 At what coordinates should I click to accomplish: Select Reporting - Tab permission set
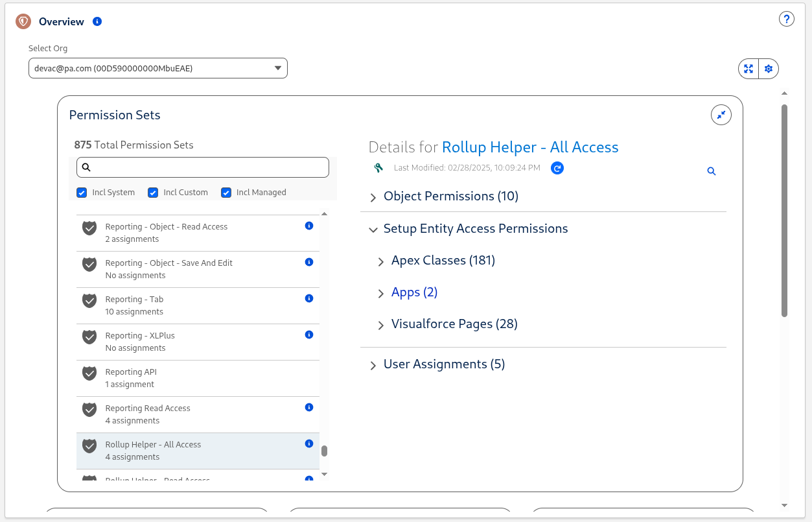tap(198, 305)
